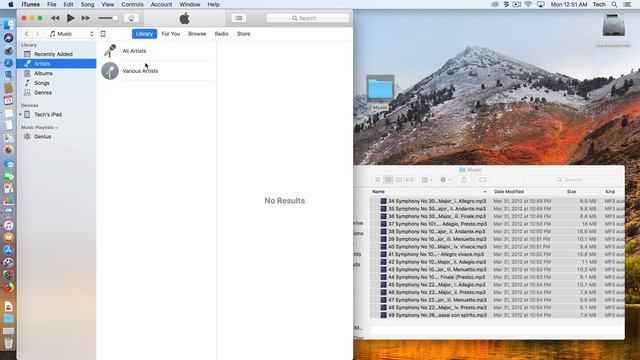The image size is (640, 360).
Task: Click the Finder Edit Tags button
Action: coord(482,180)
